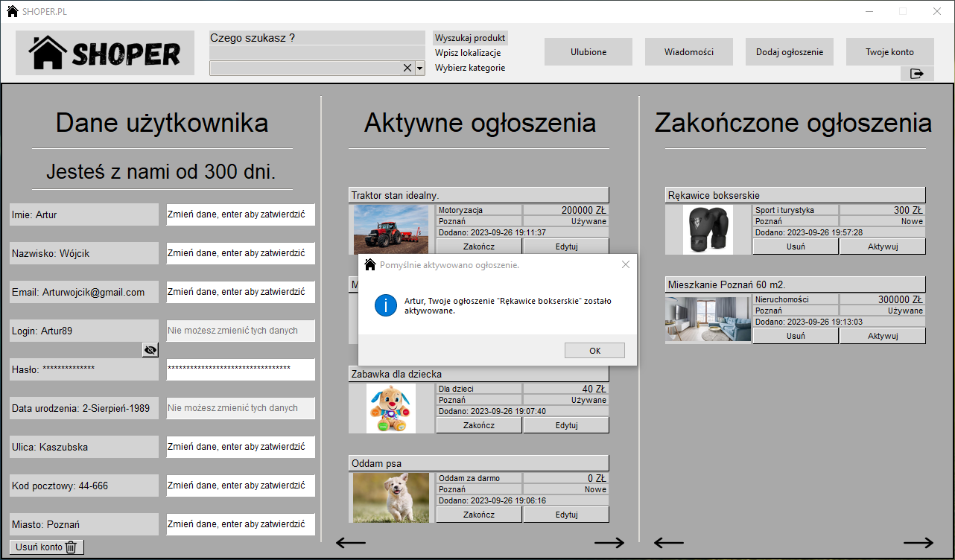Viewport: 955px width, 560px height.
Task: Clear the category combo box with X
Action: [407, 68]
